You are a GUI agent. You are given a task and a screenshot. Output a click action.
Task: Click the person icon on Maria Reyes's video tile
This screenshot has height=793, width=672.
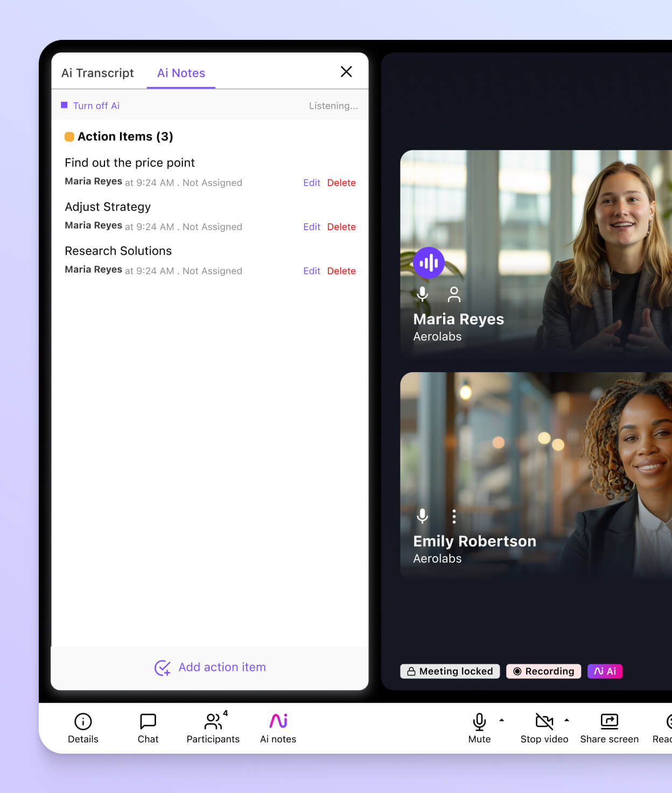coord(454,295)
